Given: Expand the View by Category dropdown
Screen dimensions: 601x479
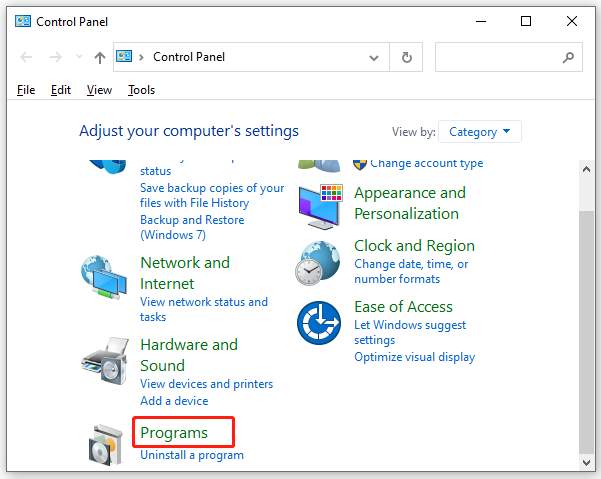Looking at the screenshot, I should pos(479,132).
